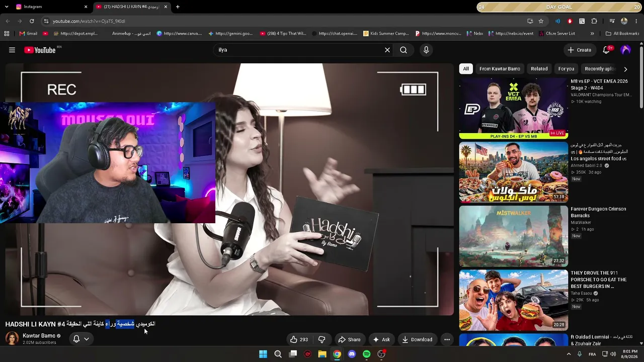Clear the search box text with X
Screen dimensions: 644x362
coord(387,50)
